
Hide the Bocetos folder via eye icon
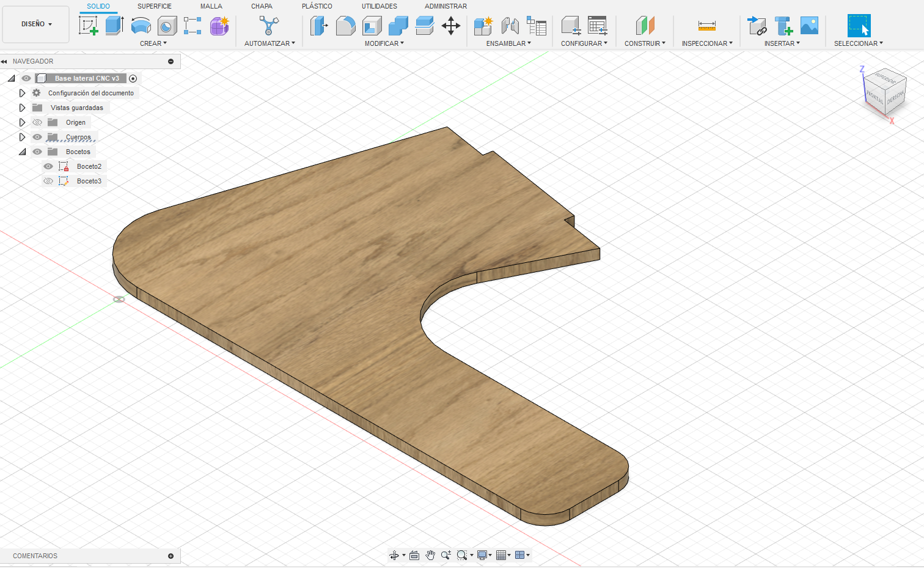pyautogui.click(x=37, y=152)
